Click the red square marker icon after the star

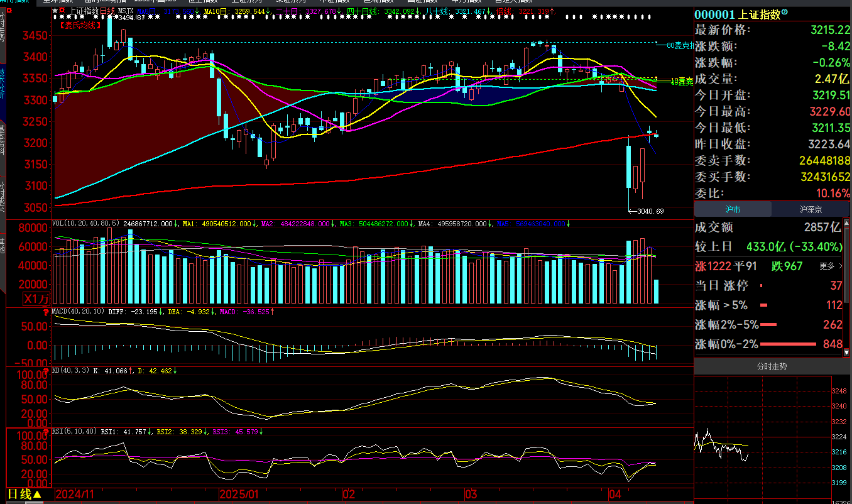point(62,11)
